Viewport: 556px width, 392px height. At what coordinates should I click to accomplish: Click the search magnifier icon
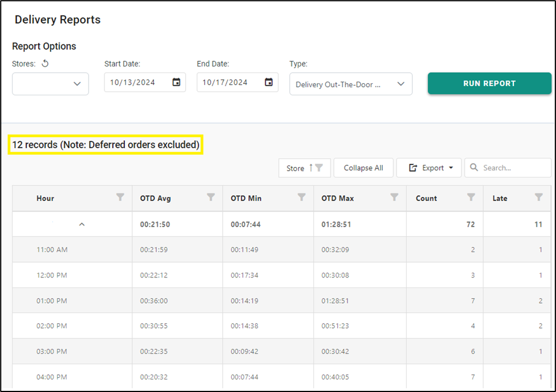click(474, 167)
